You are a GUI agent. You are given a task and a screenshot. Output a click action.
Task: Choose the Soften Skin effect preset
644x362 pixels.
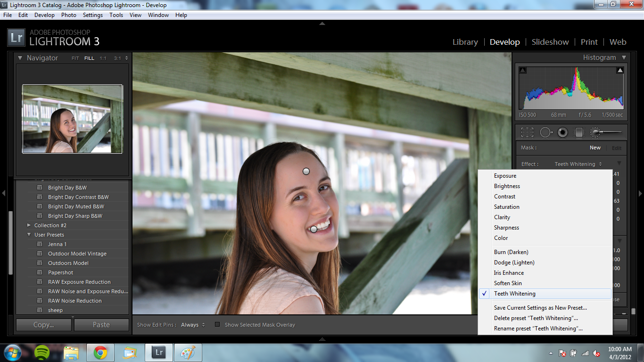[x=508, y=283]
